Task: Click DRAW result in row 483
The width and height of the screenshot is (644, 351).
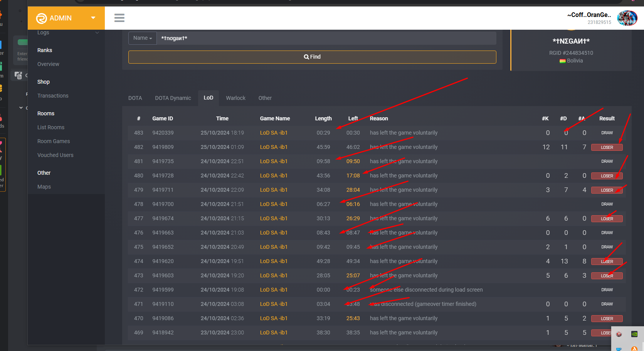Action: click(607, 133)
